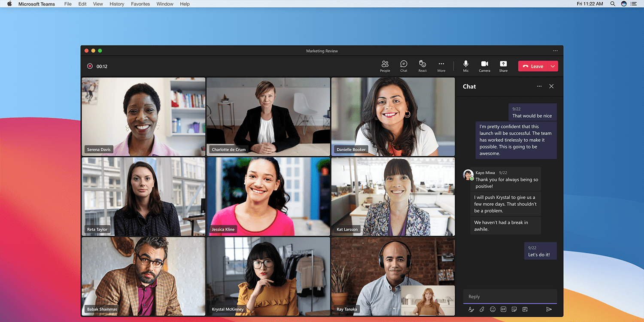
Task: Turn off the camera
Action: click(x=484, y=66)
